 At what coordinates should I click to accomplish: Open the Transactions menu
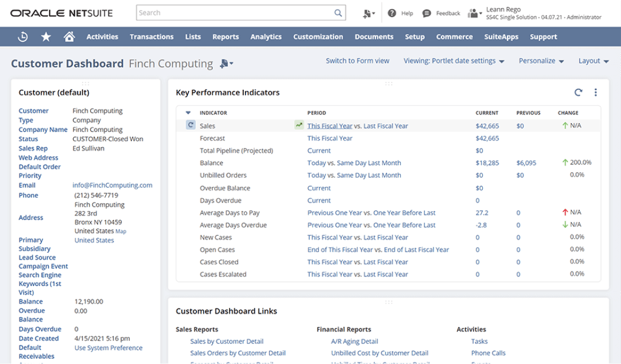(151, 36)
